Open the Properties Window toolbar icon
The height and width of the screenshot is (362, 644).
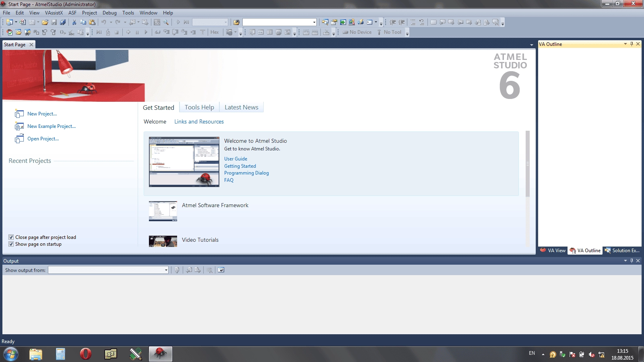[x=334, y=22]
